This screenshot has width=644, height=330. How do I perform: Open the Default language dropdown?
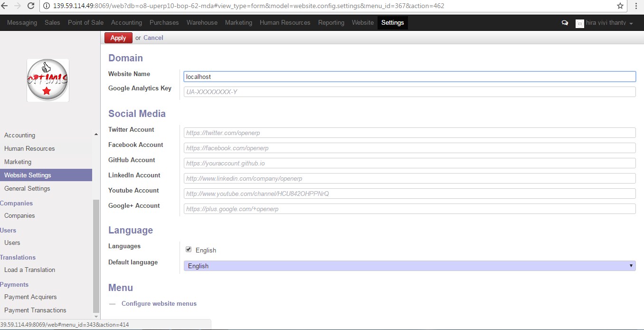pos(409,266)
